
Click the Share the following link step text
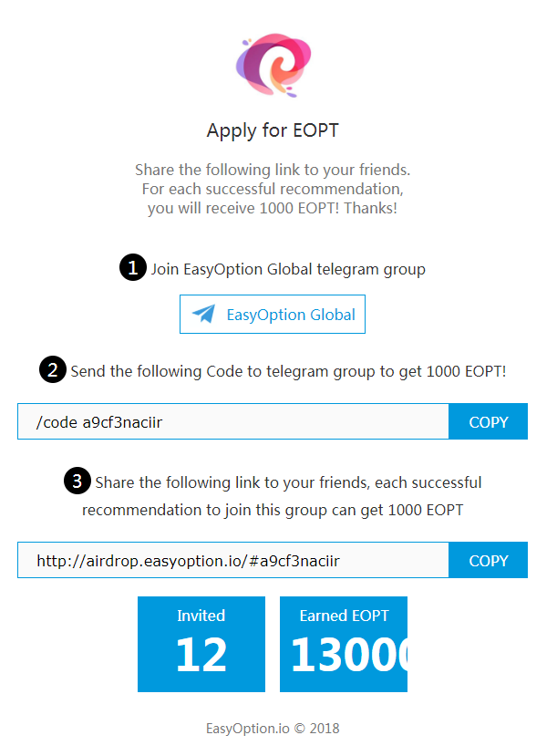(x=282, y=496)
